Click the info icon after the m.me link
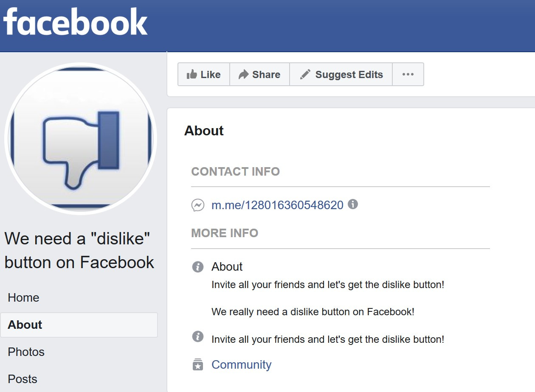 pyautogui.click(x=353, y=204)
